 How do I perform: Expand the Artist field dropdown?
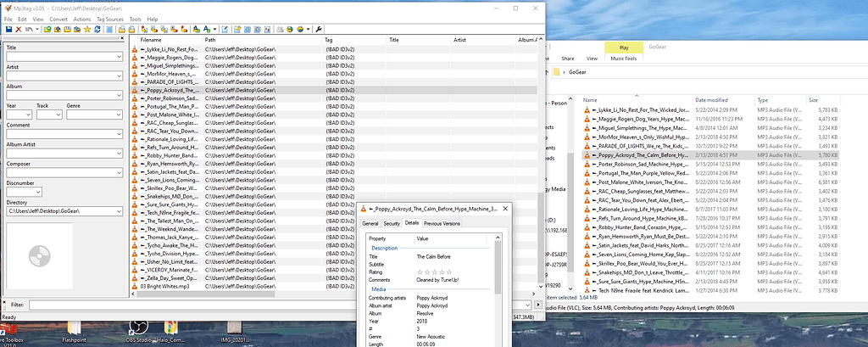tap(119, 76)
